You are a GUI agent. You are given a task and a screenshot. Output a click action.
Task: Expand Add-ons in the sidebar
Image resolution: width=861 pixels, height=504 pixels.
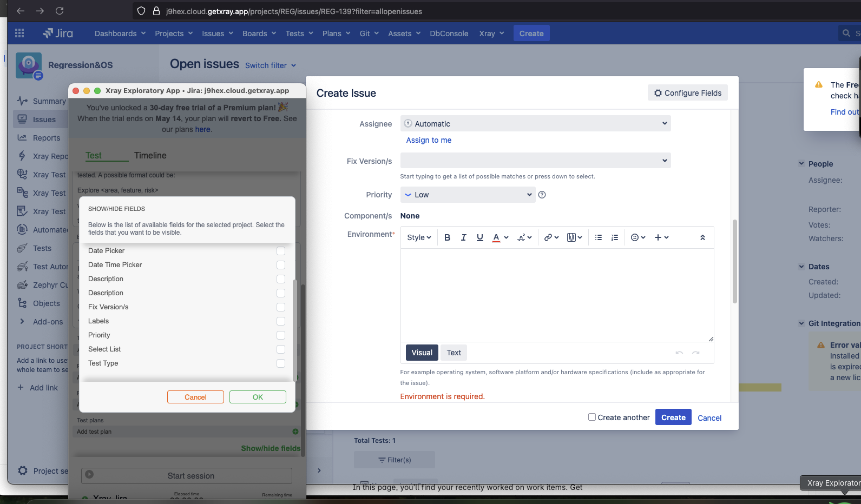tap(22, 321)
